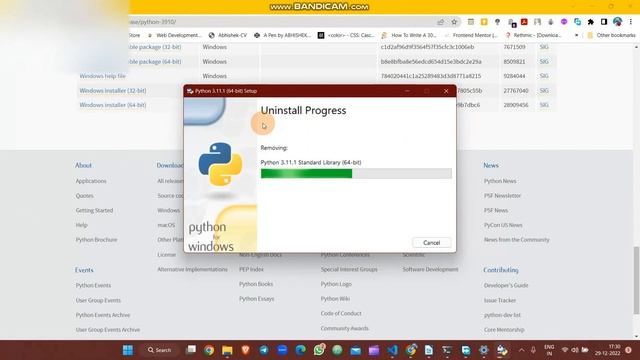Open the notification center badge
The height and width of the screenshot is (360, 640).
629,350
